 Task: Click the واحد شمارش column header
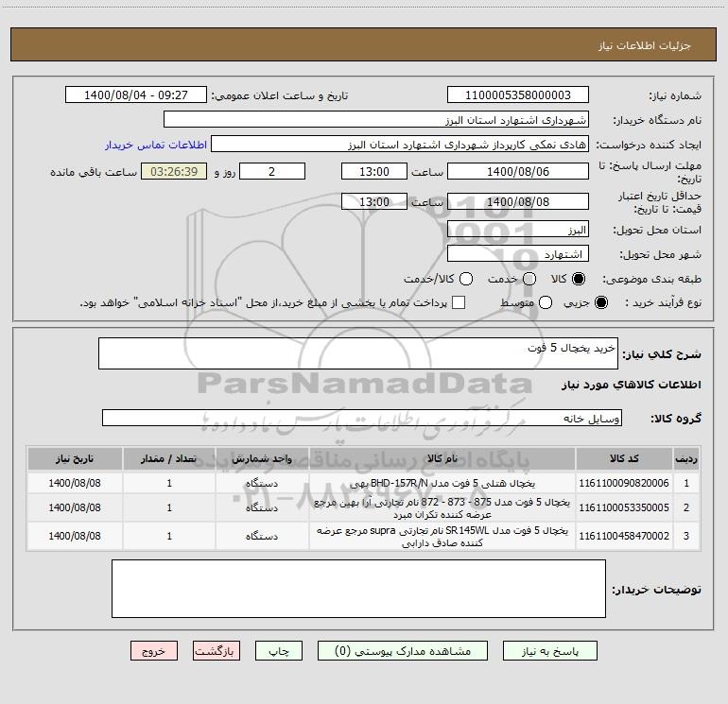pos(262,458)
